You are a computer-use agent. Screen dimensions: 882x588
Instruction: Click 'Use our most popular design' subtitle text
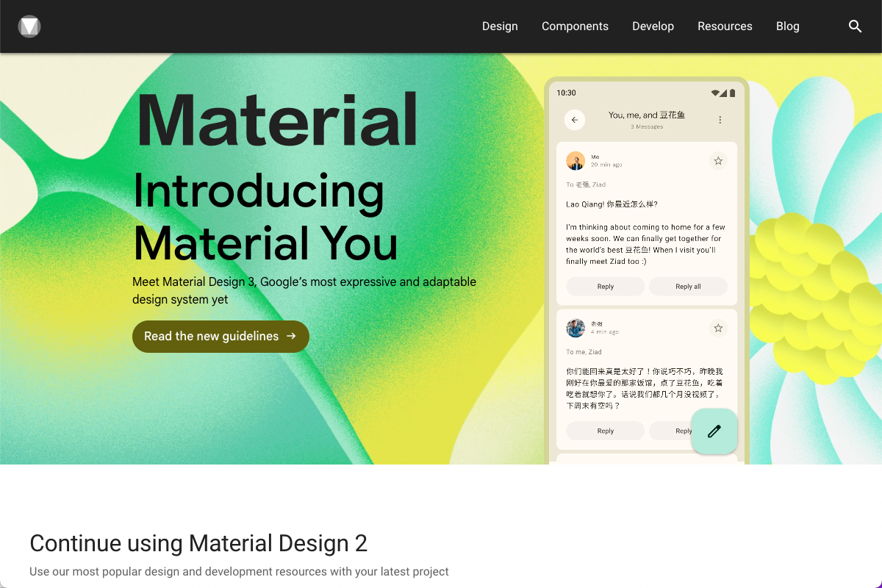(239, 571)
